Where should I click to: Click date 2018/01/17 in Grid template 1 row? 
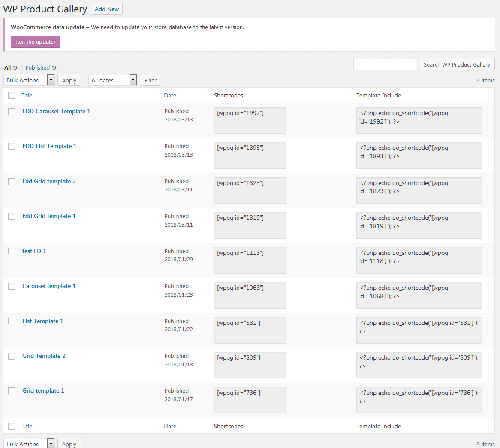(178, 399)
